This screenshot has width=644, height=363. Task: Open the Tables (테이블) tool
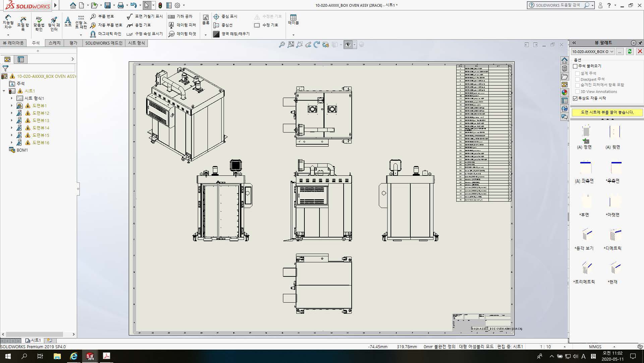293,19
